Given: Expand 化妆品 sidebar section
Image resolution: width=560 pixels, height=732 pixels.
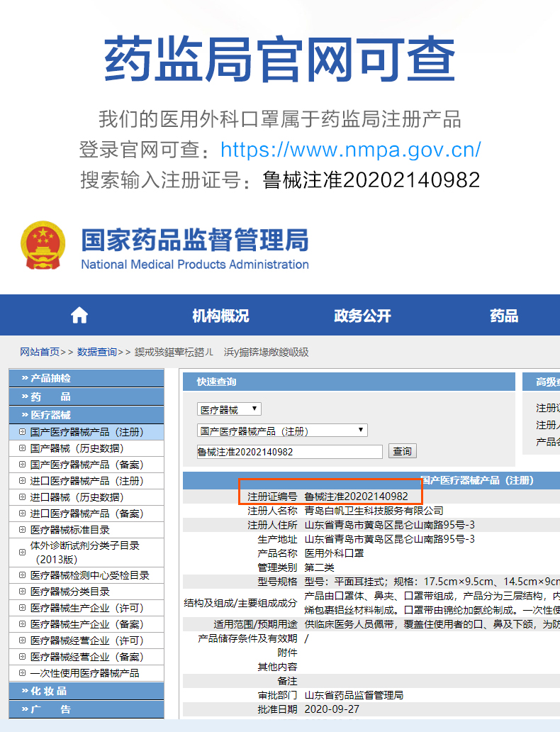Looking at the screenshot, I should [x=86, y=691].
